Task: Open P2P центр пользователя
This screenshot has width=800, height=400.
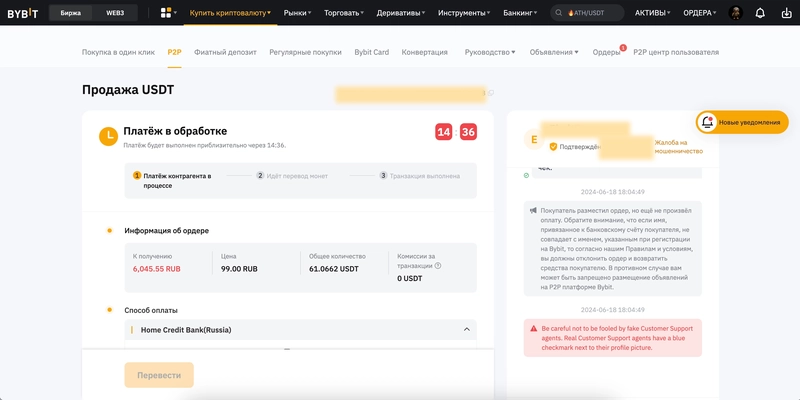Action: click(676, 52)
